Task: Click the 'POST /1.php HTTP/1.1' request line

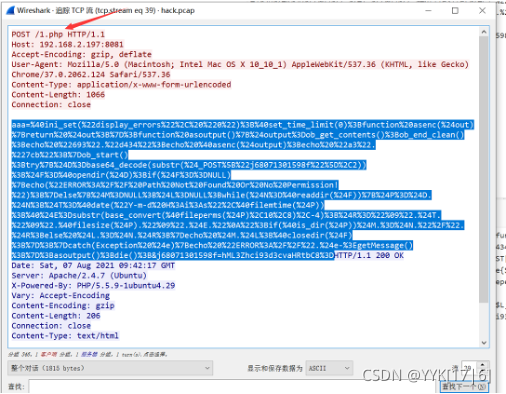Action: coord(58,34)
